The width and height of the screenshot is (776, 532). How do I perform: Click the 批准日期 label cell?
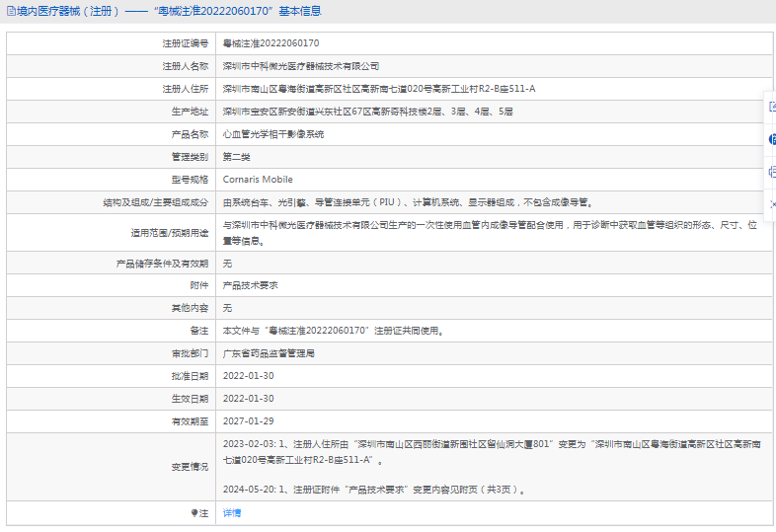coord(112,376)
